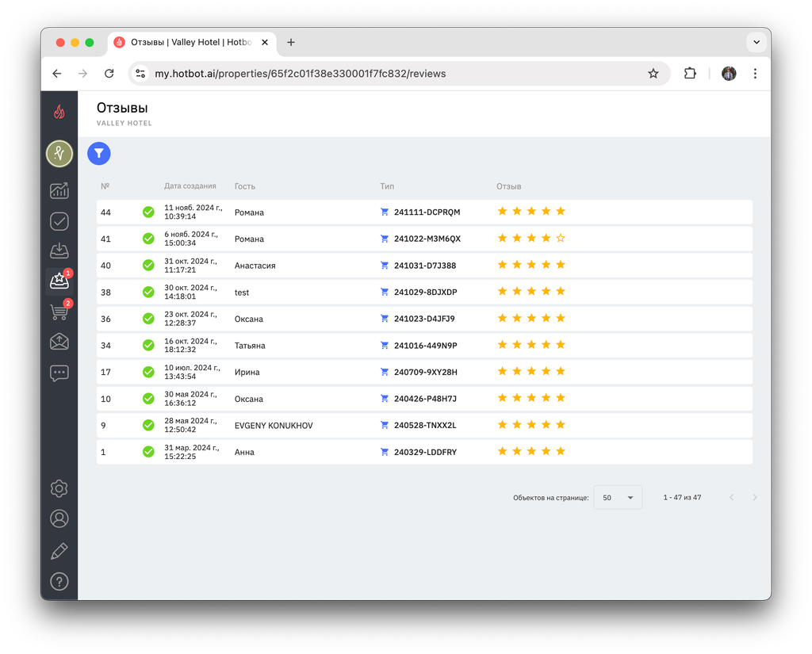Go to next page of reviews
This screenshot has width=812, height=654.
(x=755, y=498)
